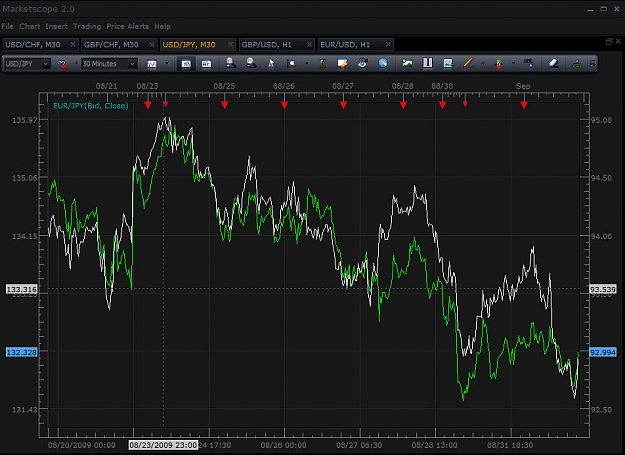Close the inner chart panel
The image size is (625, 455).
coord(618,41)
